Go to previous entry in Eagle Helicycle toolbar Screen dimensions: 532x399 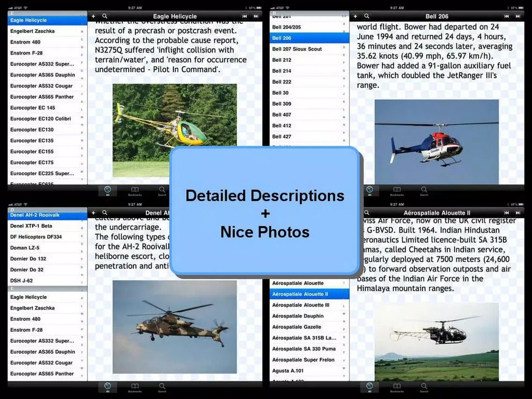pos(244,16)
